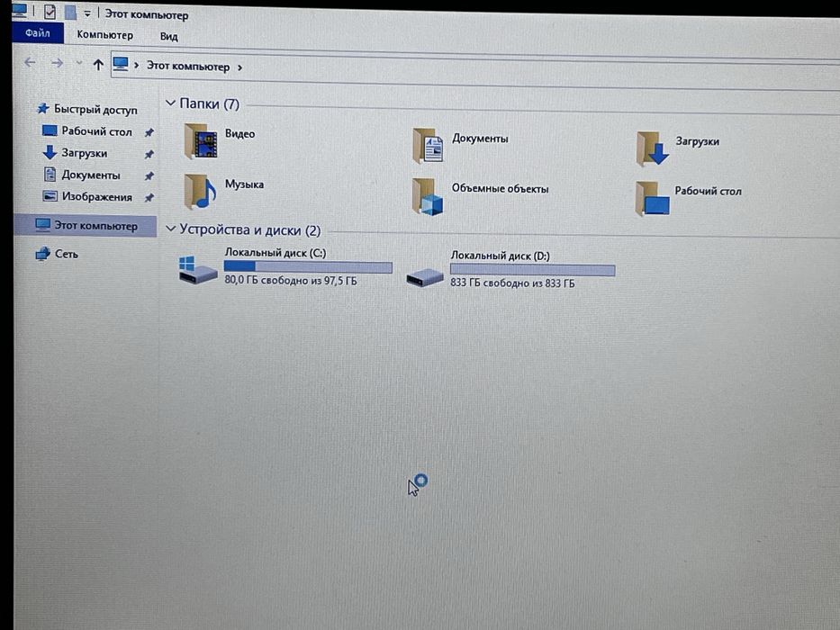Click the Локальный диск (C:) label
Image resolution: width=840 pixels, height=630 pixels.
pos(275,252)
